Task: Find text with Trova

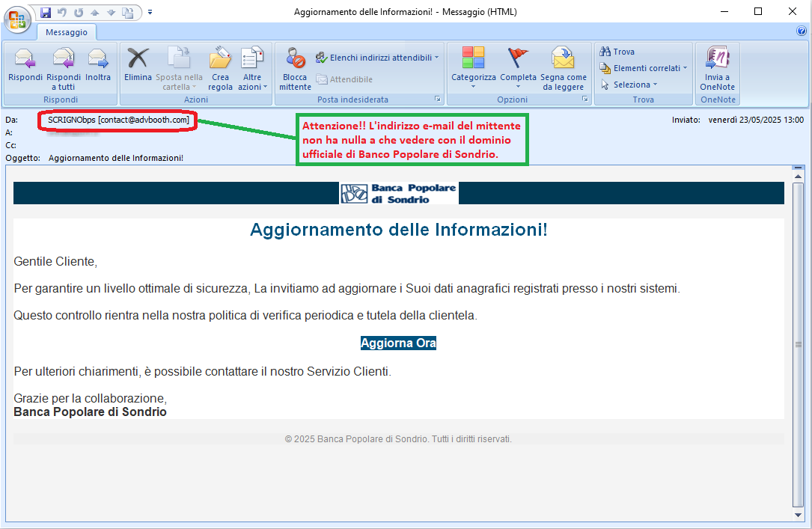Action: point(617,52)
